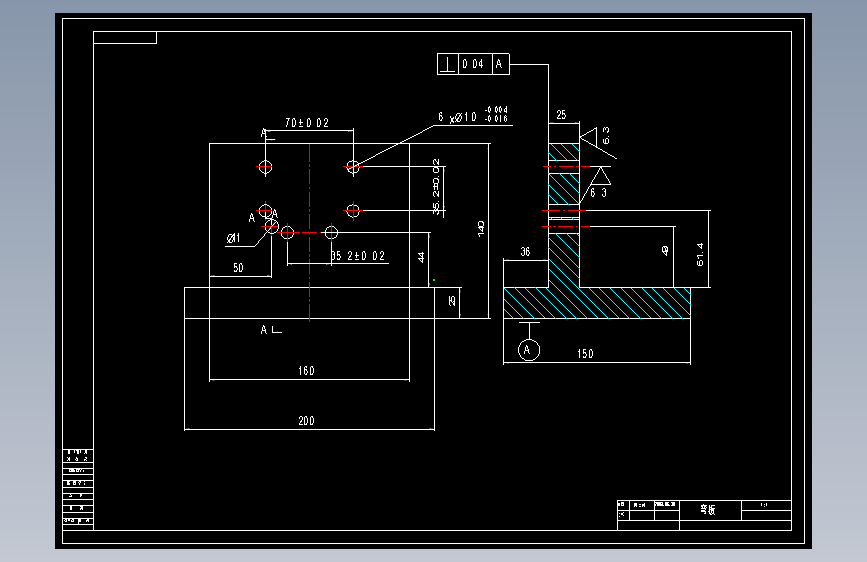The width and height of the screenshot is (867, 562).
Task: Click the circled datum A symbol
Action: [x=529, y=350]
